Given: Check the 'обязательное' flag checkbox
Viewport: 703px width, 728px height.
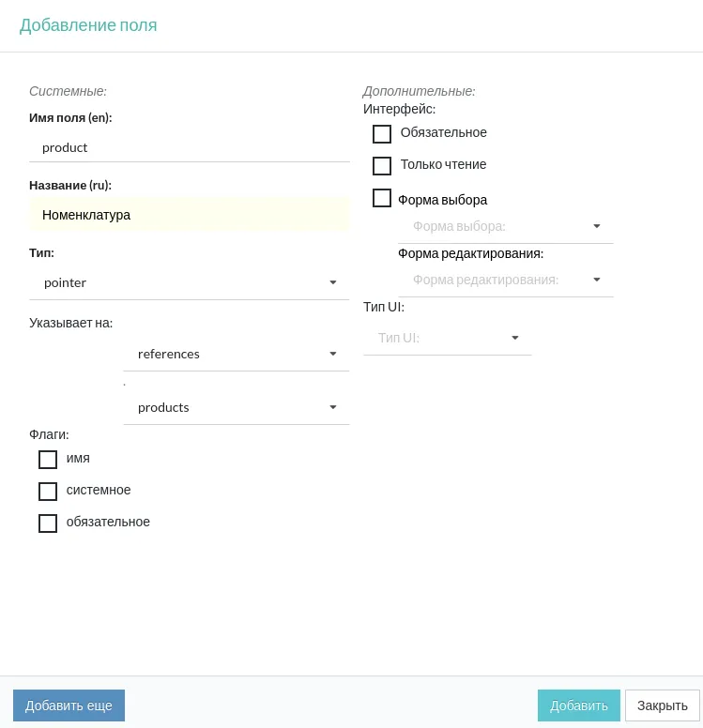Looking at the screenshot, I should point(48,523).
